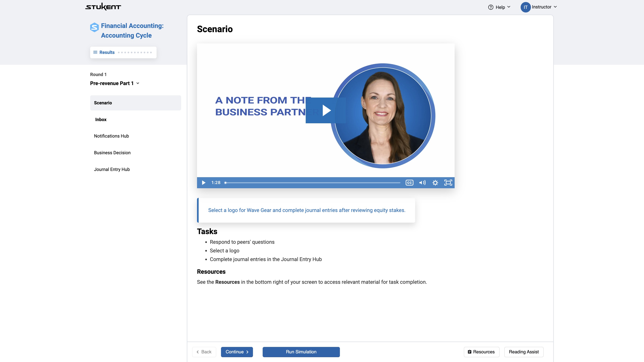This screenshot has width=644, height=362.
Task: Select Business Decision in the sidebar
Action: pyautogui.click(x=112, y=153)
